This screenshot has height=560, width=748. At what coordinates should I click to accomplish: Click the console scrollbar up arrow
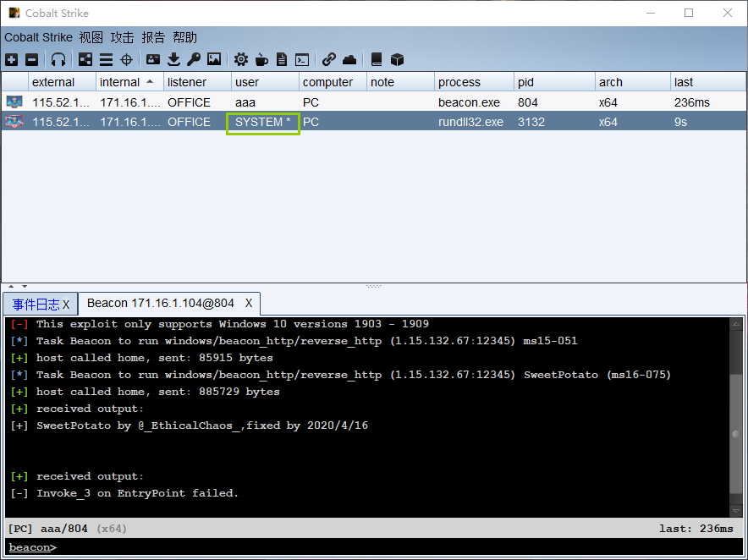735,324
